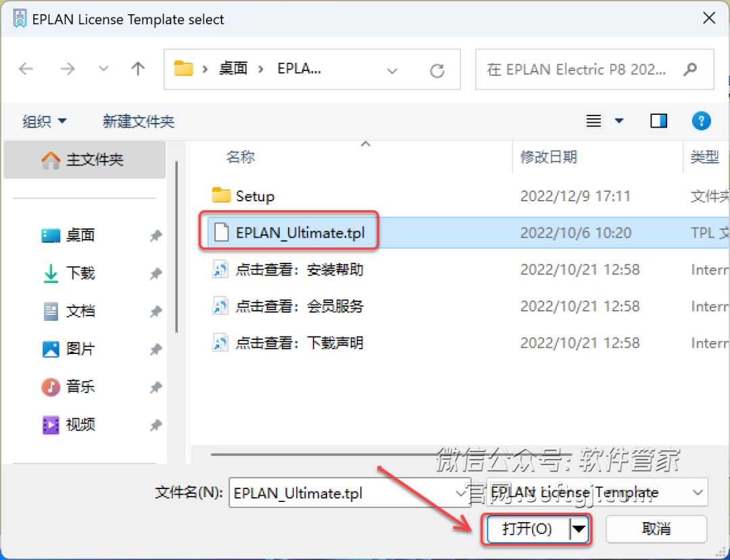This screenshot has height=560, width=730.
Task: Sort by the 修改日期 column header
Action: click(x=548, y=157)
